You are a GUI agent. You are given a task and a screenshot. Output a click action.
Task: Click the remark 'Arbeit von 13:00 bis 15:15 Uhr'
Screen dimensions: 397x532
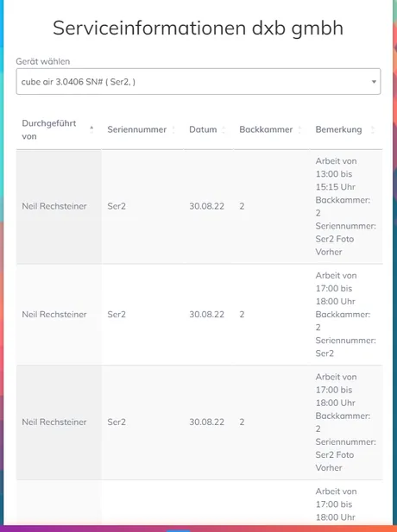336,174
